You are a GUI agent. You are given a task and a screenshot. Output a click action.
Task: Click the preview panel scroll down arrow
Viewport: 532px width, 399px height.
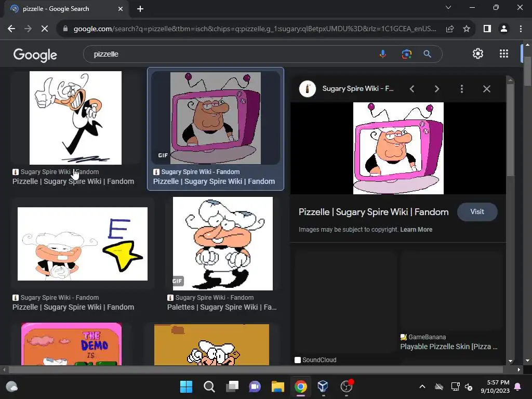coord(510,362)
